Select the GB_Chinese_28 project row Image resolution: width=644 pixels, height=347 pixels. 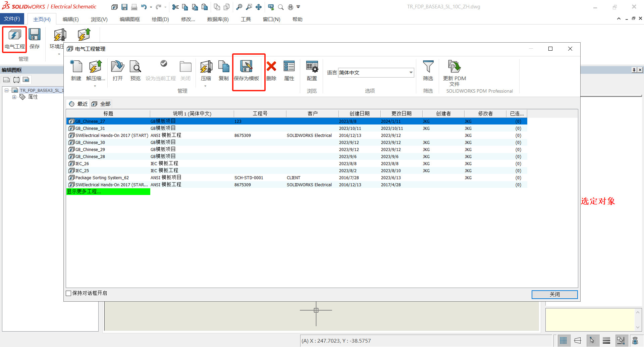click(297, 157)
